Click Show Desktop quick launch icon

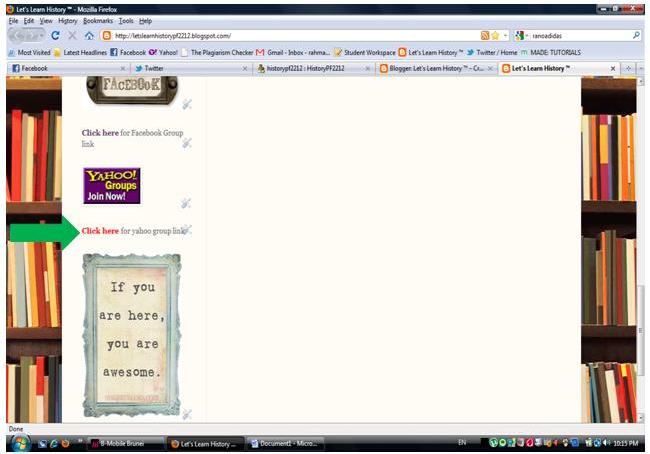[42, 444]
